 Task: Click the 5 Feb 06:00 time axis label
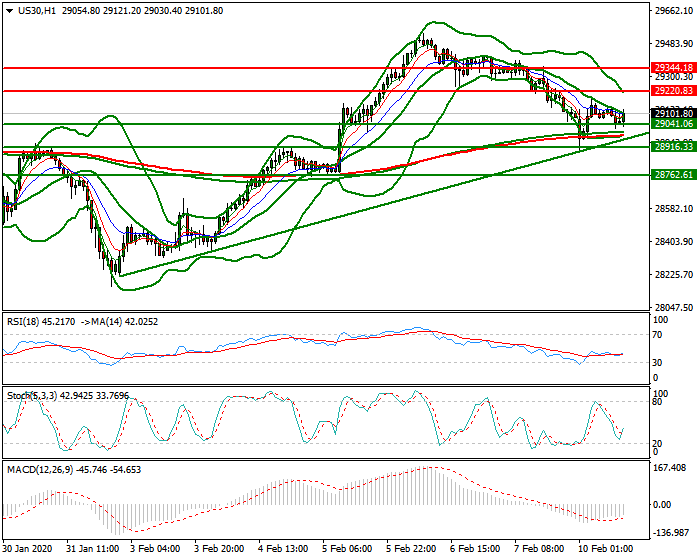[347, 548]
